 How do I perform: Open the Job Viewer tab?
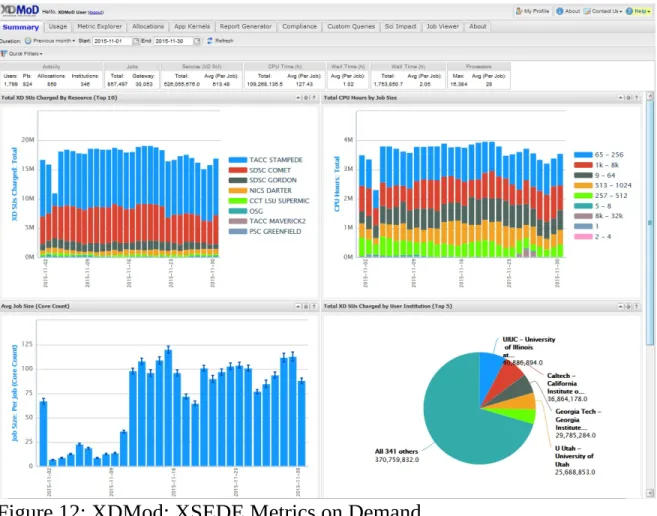coord(442,26)
